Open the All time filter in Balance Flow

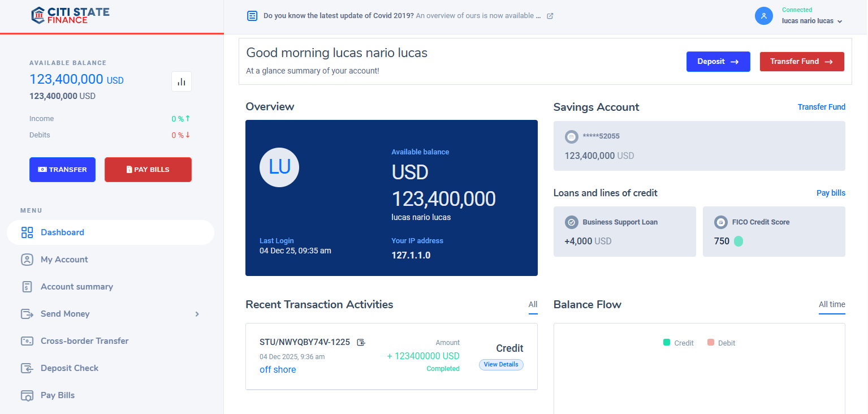point(832,304)
